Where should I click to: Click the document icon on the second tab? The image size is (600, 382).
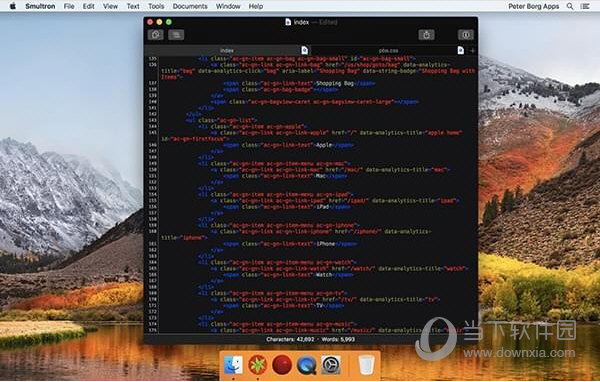tap(461, 50)
